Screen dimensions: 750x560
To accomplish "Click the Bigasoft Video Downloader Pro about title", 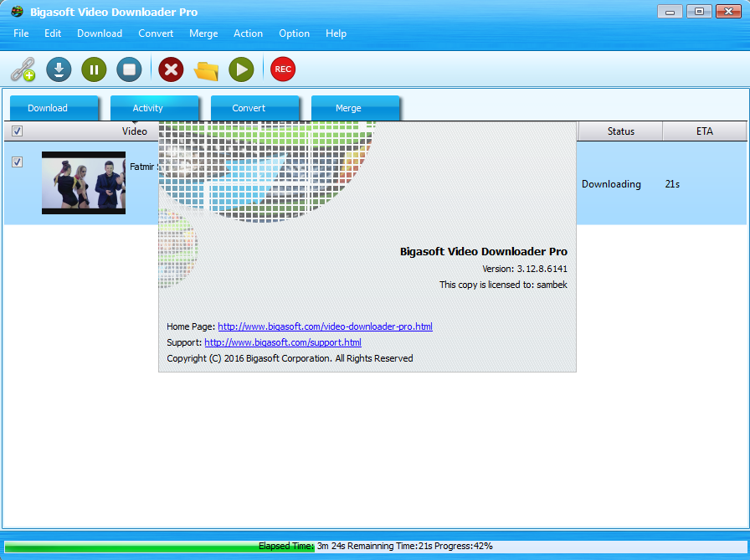I will pyautogui.click(x=484, y=252).
